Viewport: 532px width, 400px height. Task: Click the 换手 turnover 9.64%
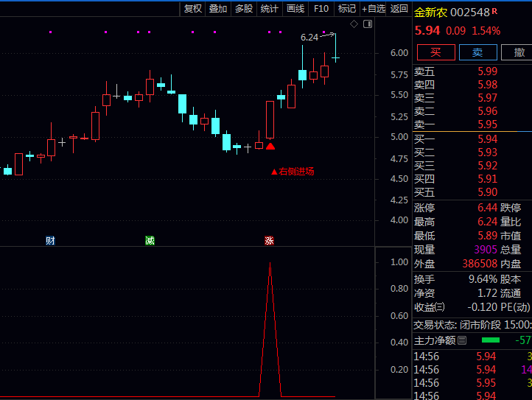483,279
